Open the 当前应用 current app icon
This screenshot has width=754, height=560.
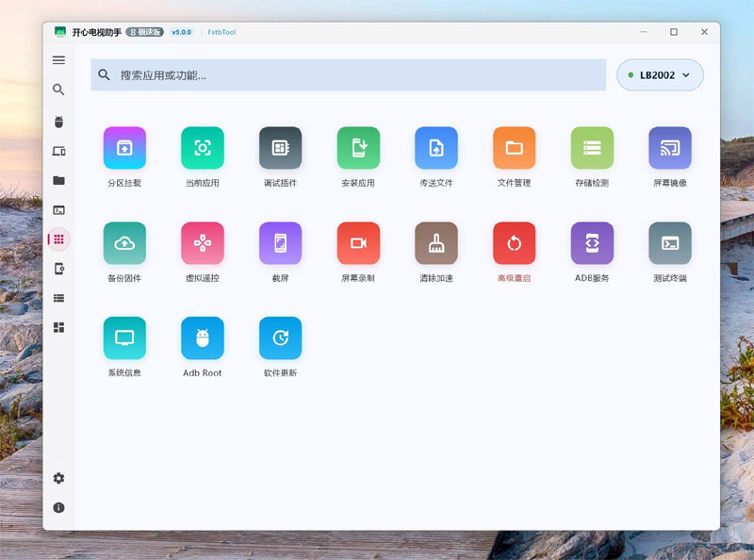[x=203, y=148]
